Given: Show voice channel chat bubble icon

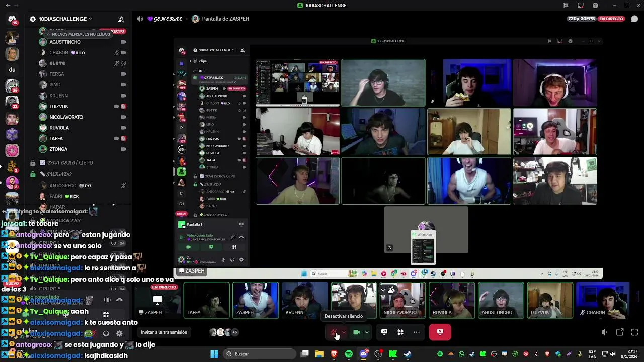Looking at the screenshot, I should (x=634, y=19).
